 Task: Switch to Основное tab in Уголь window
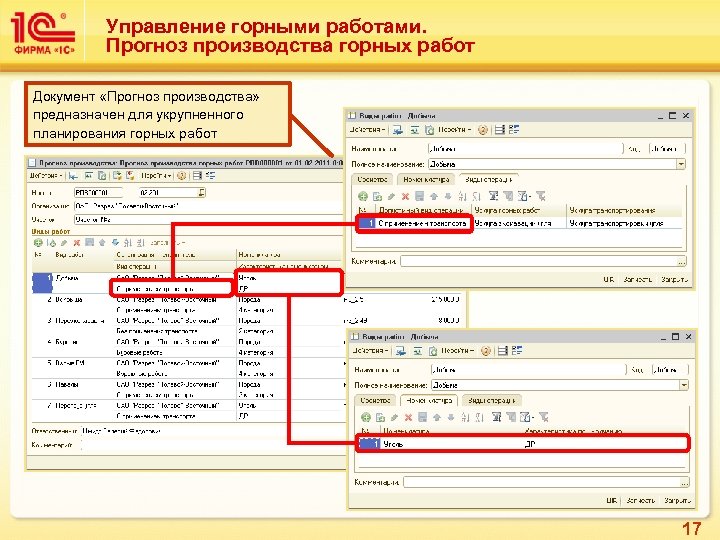click(x=376, y=400)
